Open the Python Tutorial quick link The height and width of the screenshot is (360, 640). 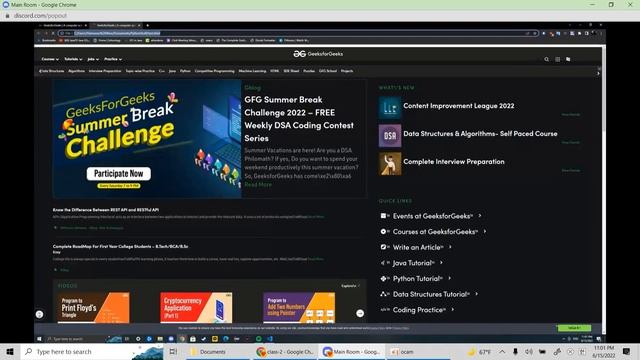click(x=416, y=279)
